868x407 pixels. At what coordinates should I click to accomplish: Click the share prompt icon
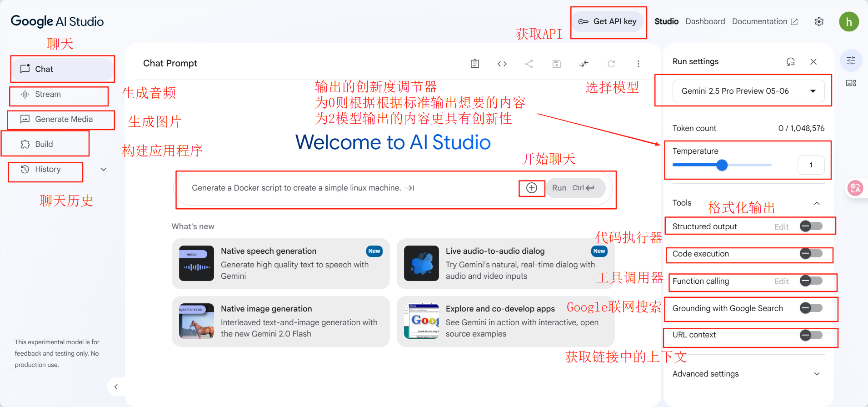point(529,64)
